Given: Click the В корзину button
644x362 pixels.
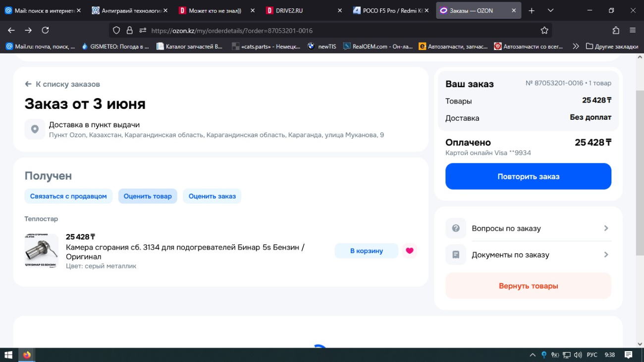Looking at the screenshot, I should tap(366, 251).
